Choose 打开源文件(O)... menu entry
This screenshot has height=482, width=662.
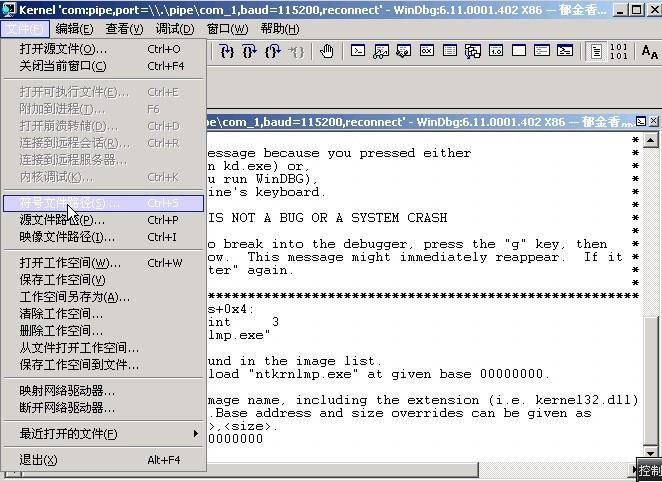coord(103,49)
